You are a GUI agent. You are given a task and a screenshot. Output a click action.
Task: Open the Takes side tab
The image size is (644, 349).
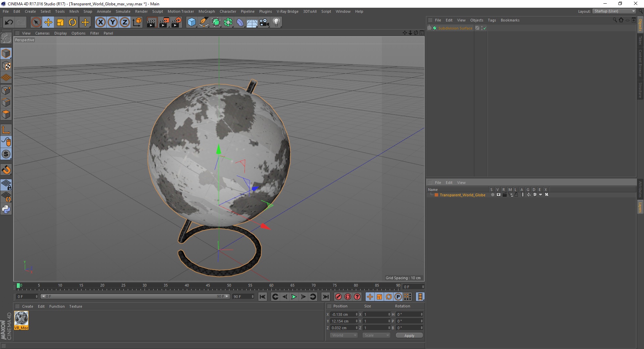click(x=640, y=40)
